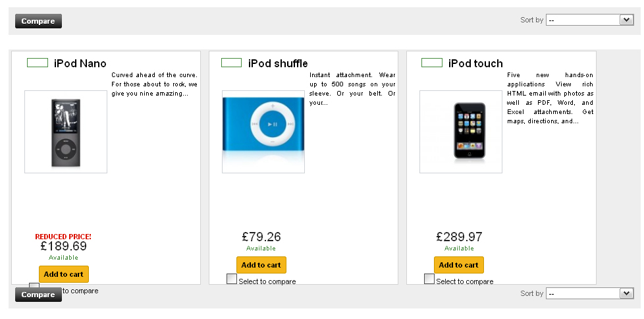Click the green box beside iPod touch
The height and width of the screenshot is (319, 644).
click(431, 63)
